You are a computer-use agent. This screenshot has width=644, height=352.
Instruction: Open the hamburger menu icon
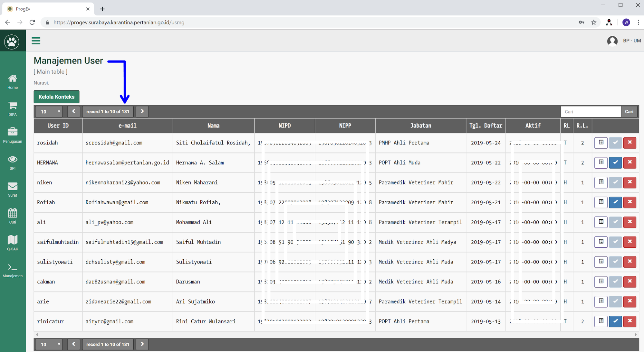click(36, 41)
